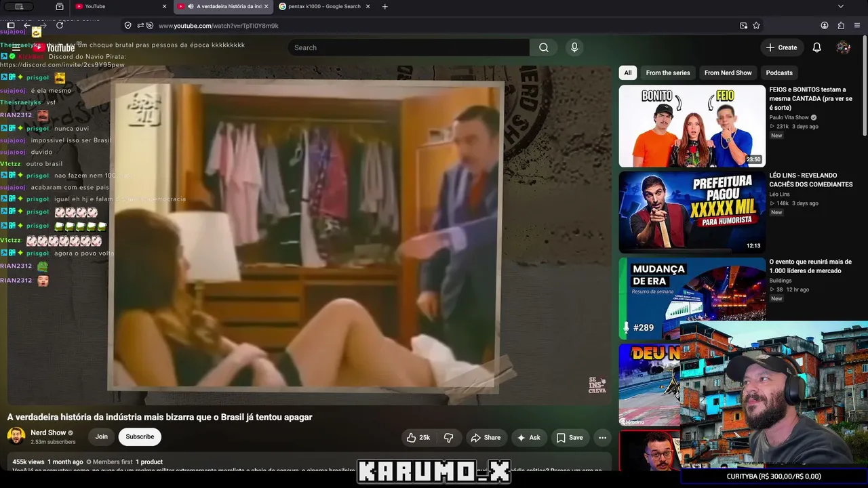Go back with browser back arrow
Viewport: 868px width, 488px height.
27,25
